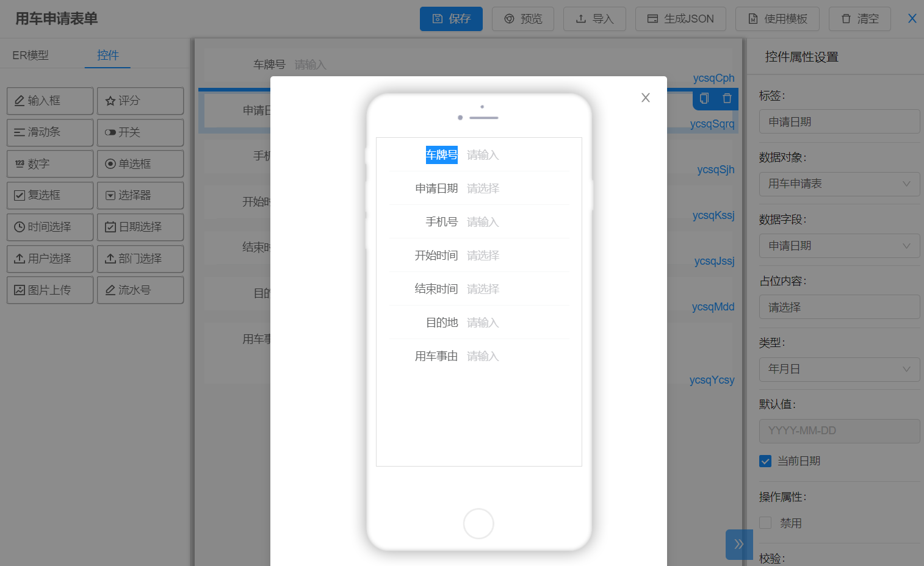Open the 数据对象 dropdown
This screenshot has width=924, height=566.
839,184
